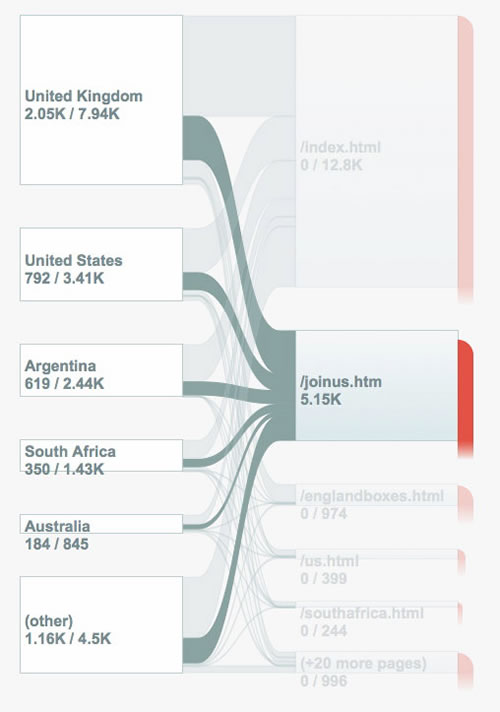Click the faded /index.html page node
Screen dimensions: 500x712
click(x=376, y=152)
